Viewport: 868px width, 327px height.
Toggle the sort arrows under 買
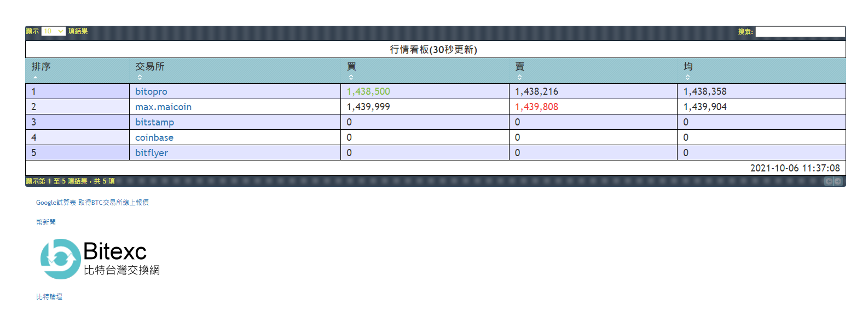[x=351, y=77]
